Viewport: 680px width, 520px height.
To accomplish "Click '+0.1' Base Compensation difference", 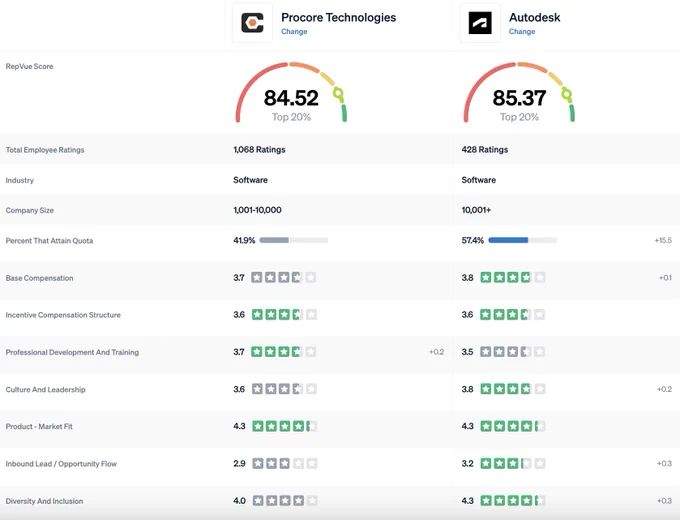I will coord(665,278).
